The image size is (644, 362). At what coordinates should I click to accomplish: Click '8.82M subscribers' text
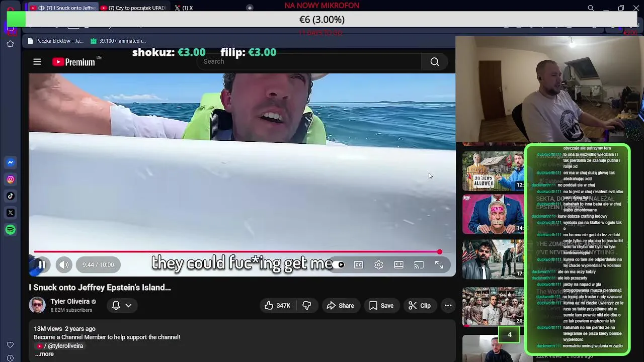pos(71,310)
